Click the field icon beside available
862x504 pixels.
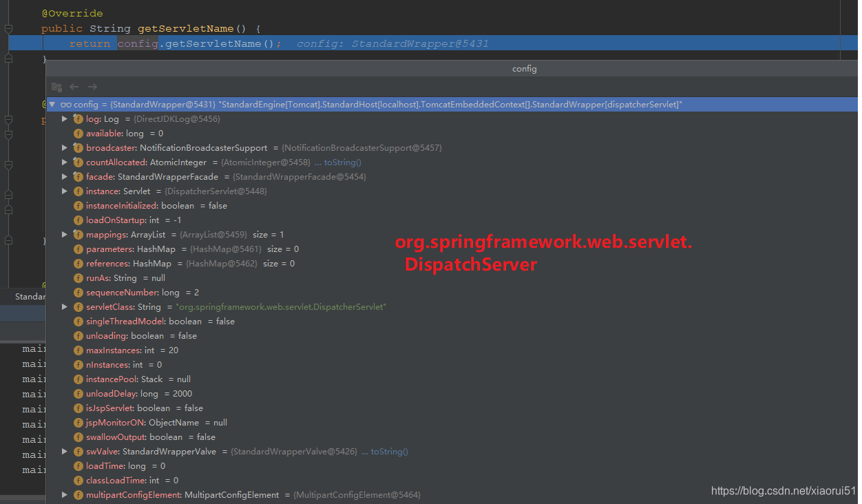(78, 134)
